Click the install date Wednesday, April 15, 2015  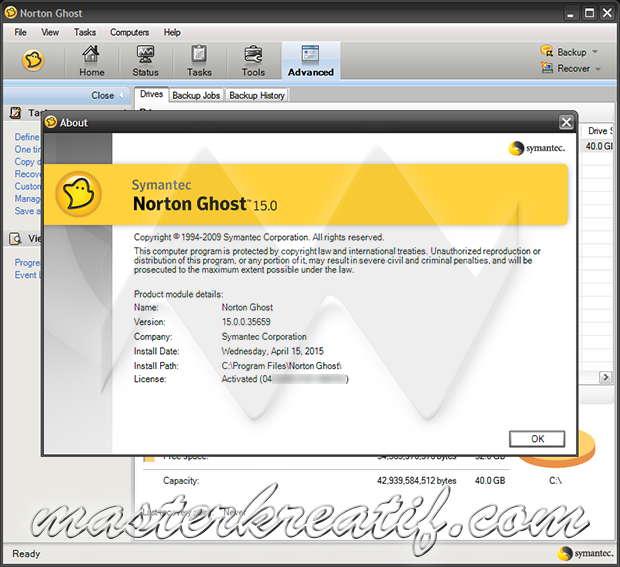point(272,351)
